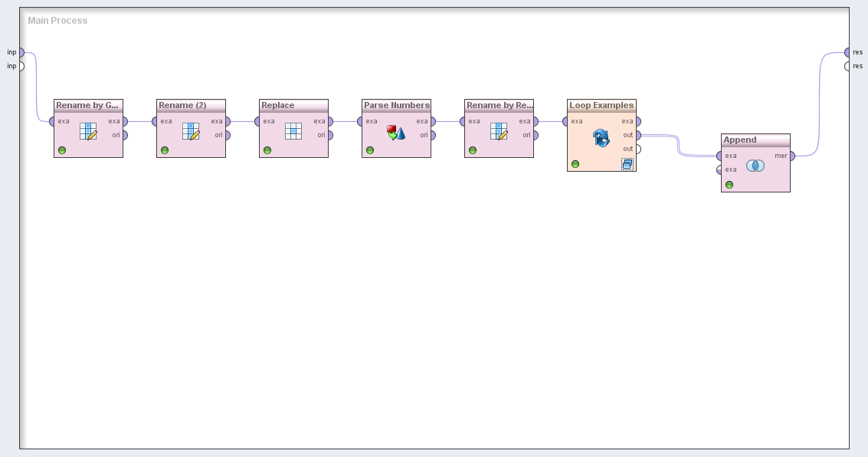
Task: Select the Loop Examples operator icon
Action: (x=601, y=138)
